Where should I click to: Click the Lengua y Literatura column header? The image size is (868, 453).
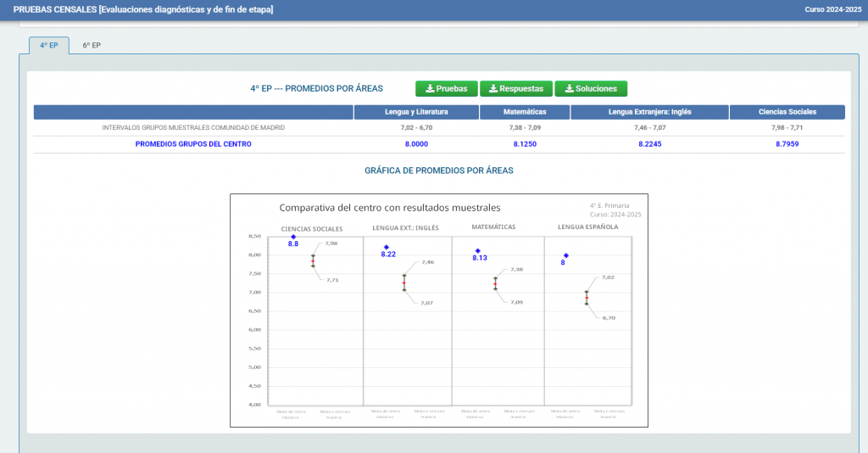416,112
